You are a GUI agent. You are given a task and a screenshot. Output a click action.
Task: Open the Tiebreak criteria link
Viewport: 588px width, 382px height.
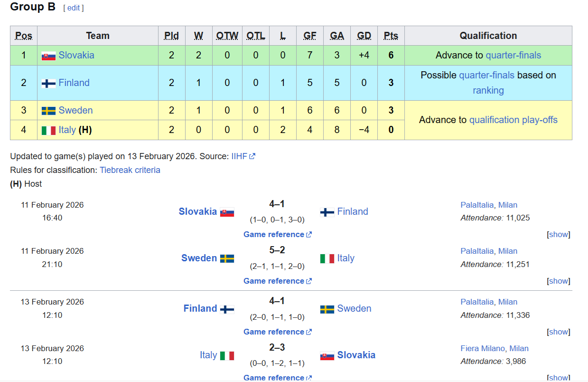(130, 170)
